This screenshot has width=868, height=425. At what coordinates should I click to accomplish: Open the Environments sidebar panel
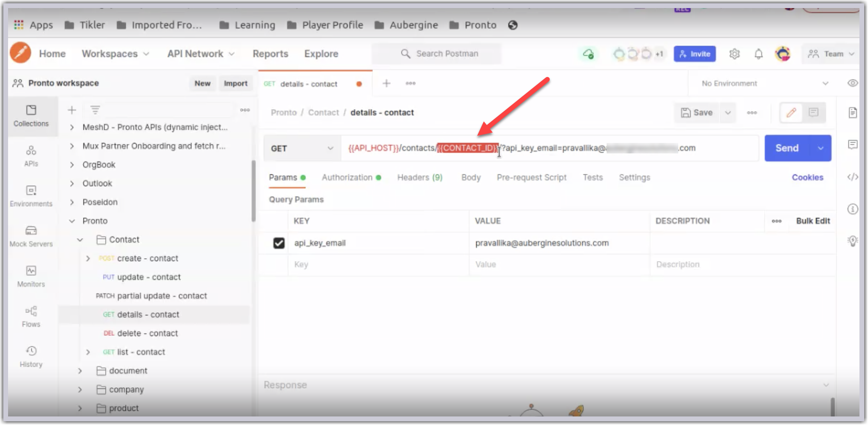(x=31, y=196)
